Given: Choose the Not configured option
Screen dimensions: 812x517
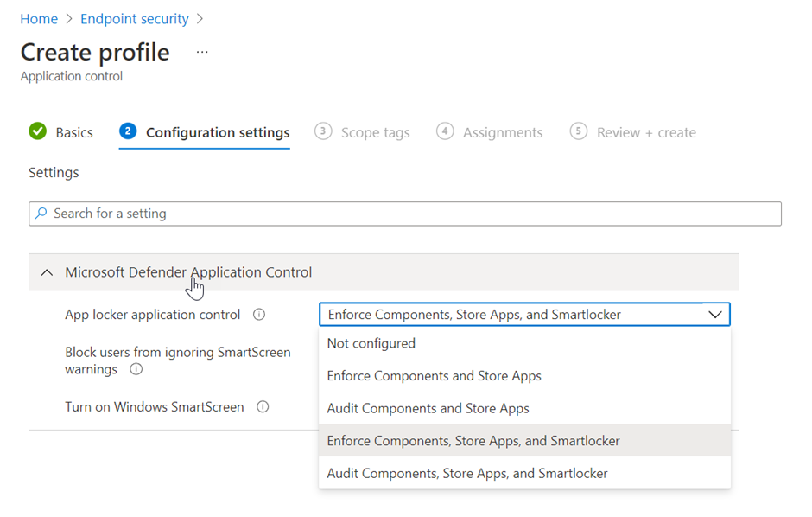Looking at the screenshot, I should [524, 343].
